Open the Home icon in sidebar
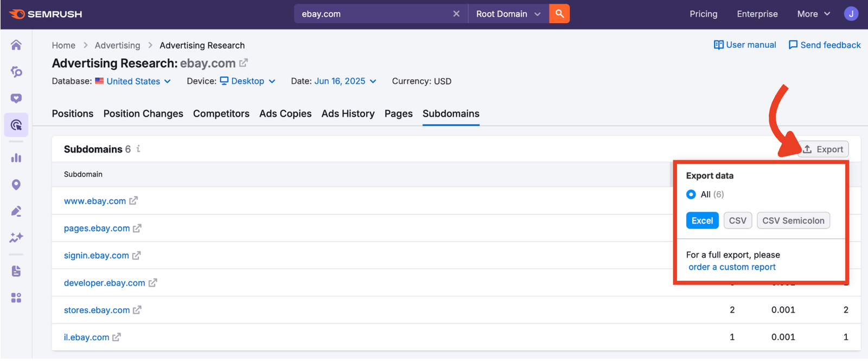The width and height of the screenshot is (868, 361). [16, 45]
